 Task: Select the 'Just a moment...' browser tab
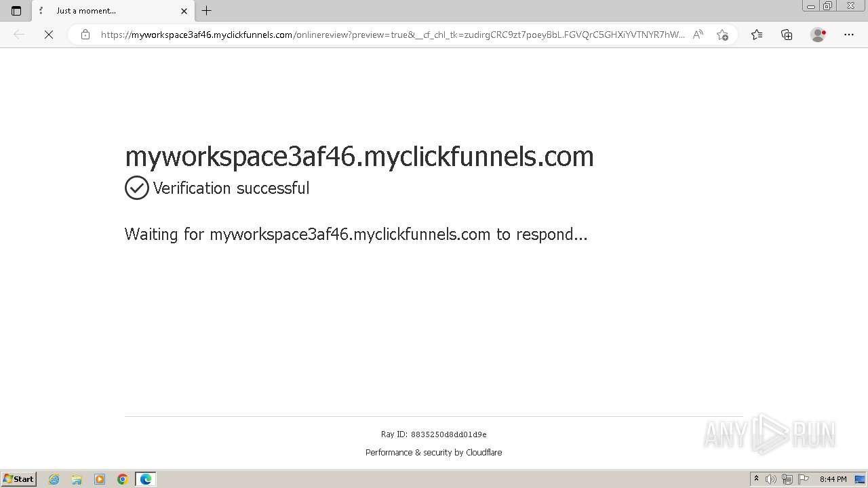(x=113, y=11)
